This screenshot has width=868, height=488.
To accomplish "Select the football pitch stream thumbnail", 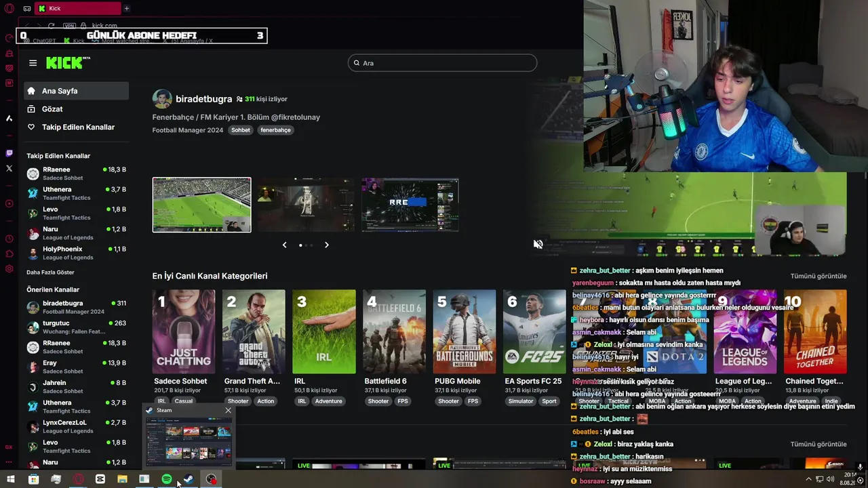I will coord(201,205).
